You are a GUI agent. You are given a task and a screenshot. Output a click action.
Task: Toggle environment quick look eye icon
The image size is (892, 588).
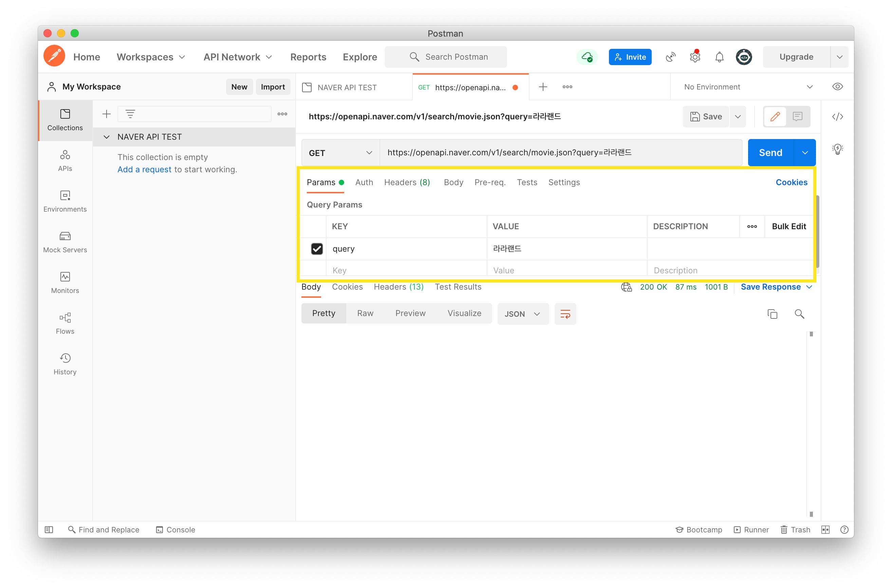[837, 86]
